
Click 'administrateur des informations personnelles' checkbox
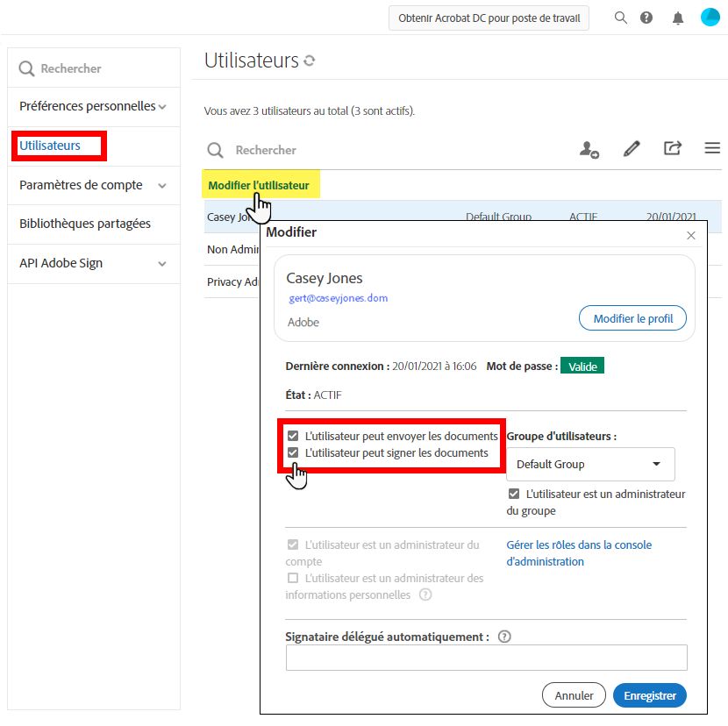[x=293, y=578]
